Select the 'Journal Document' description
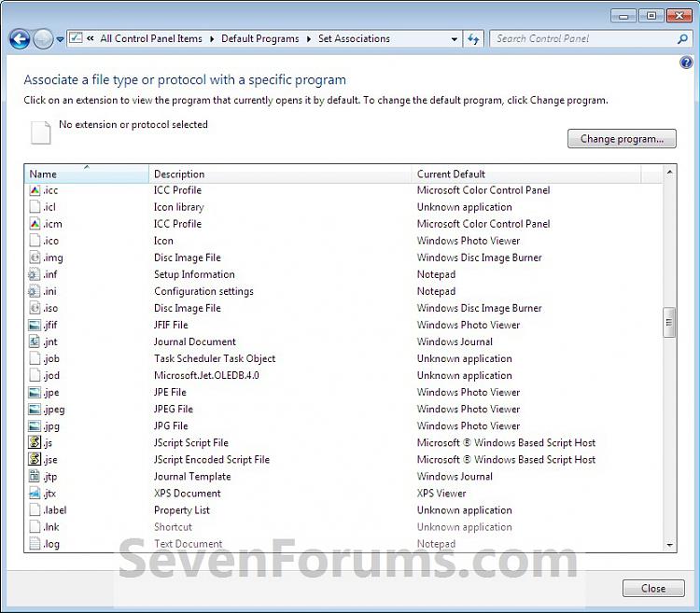This screenshot has width=700, height=613. pyautogui.click(x=195, y=341)
